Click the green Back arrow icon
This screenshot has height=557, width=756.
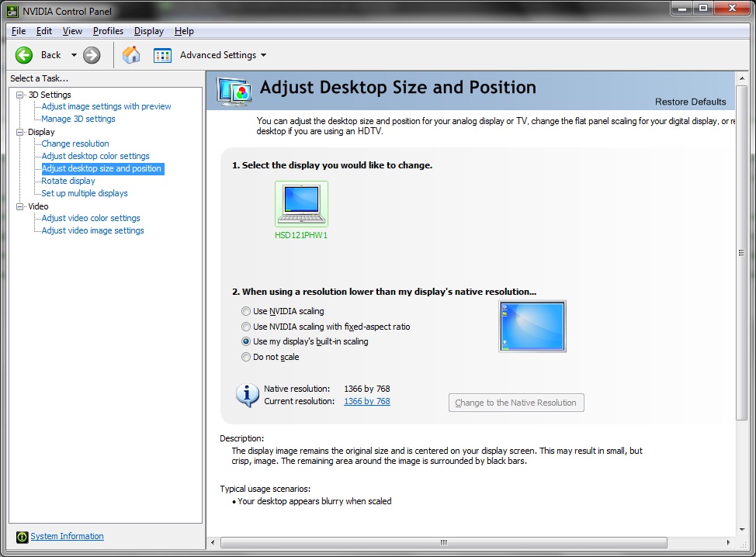click(23, 55)
